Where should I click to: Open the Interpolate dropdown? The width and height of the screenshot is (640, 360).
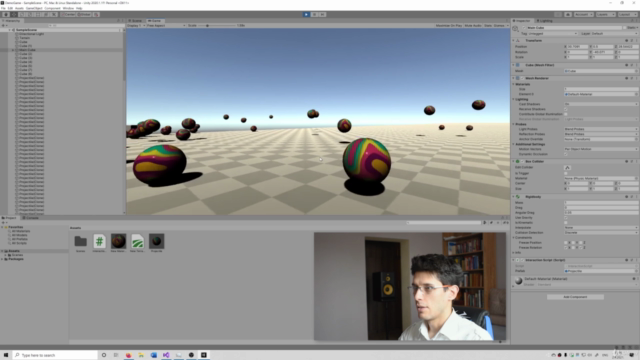tap(601, 227)
